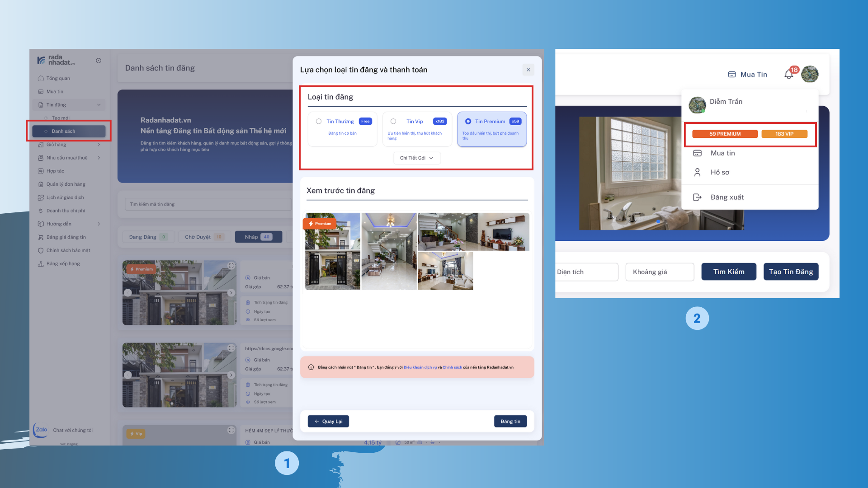Image resolution: width=868 pixels, height=488 pixels.
Task: Open Quản lý đơn hàng in sidebar
Action: point(66,184)
